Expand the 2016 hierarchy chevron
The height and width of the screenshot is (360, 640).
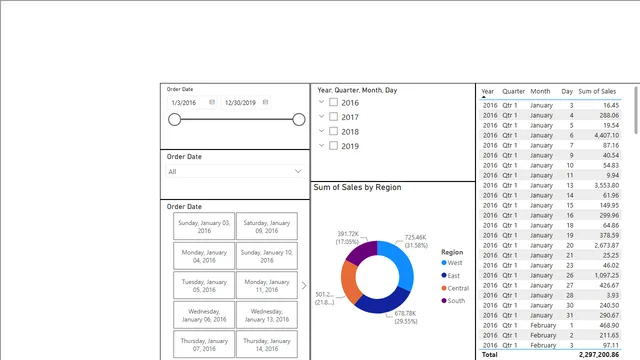tap(322, 102)
